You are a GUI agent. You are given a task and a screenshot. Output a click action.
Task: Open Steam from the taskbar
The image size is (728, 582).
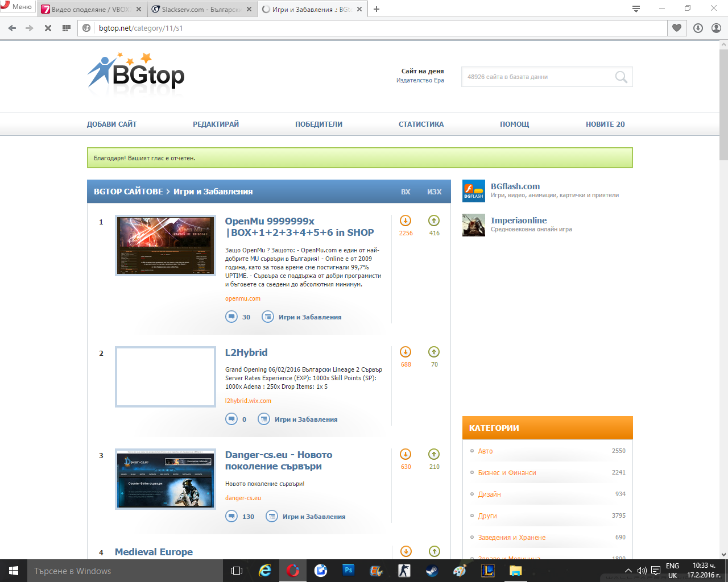tap(432, 571)
